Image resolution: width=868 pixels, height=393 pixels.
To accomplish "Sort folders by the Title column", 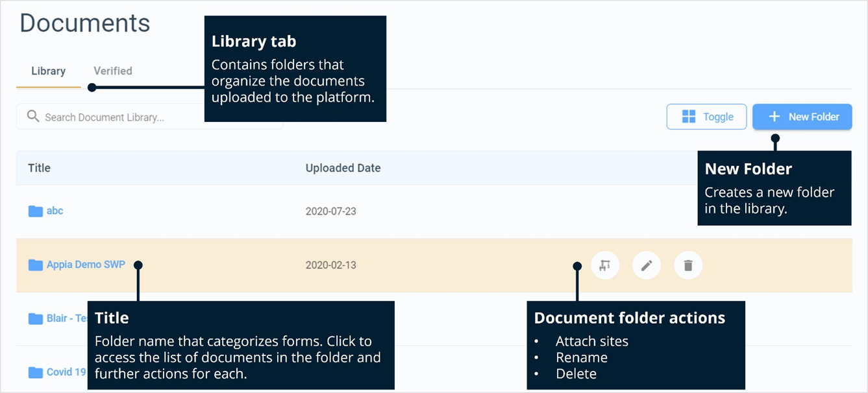I will click(x=39, y=168).
